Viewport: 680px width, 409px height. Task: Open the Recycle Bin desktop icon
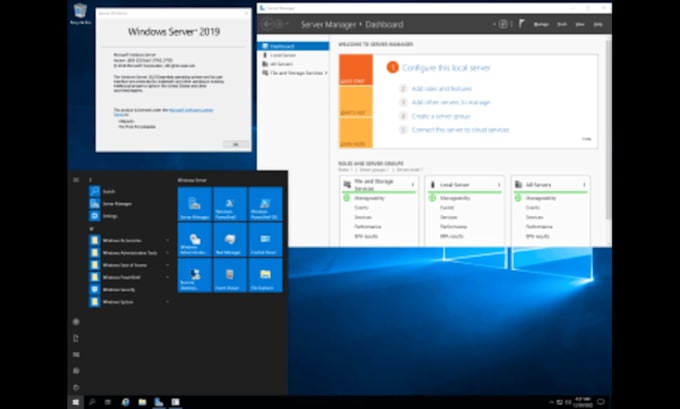(x=80, y=14)
